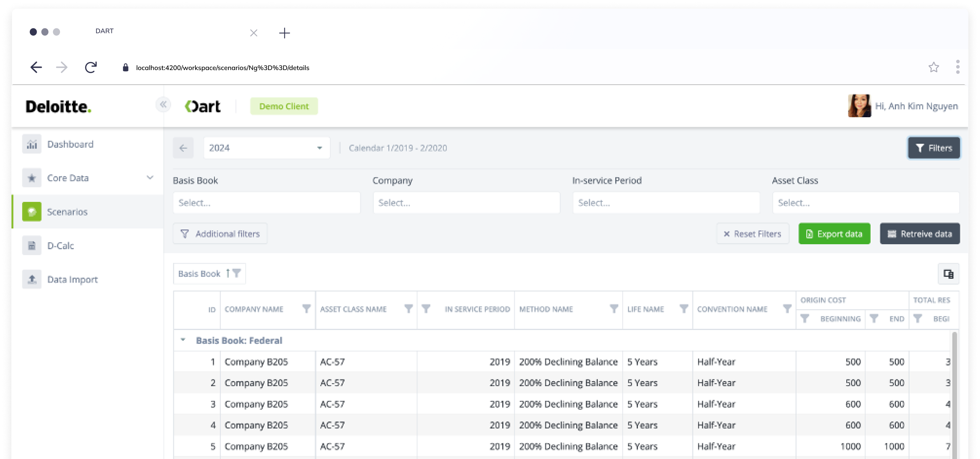Toggle the Filters panel button
This screenshot has width=980, height=459.
coord(934,148)
